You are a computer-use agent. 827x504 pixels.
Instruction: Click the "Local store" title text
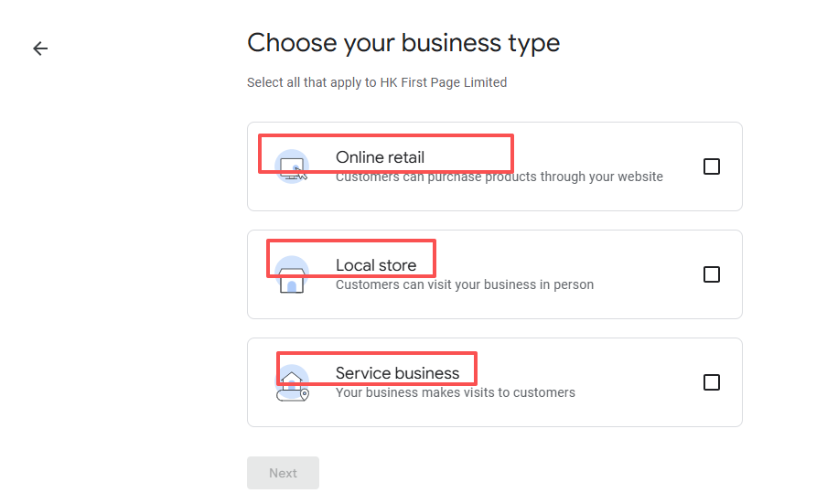coord(375,265)
